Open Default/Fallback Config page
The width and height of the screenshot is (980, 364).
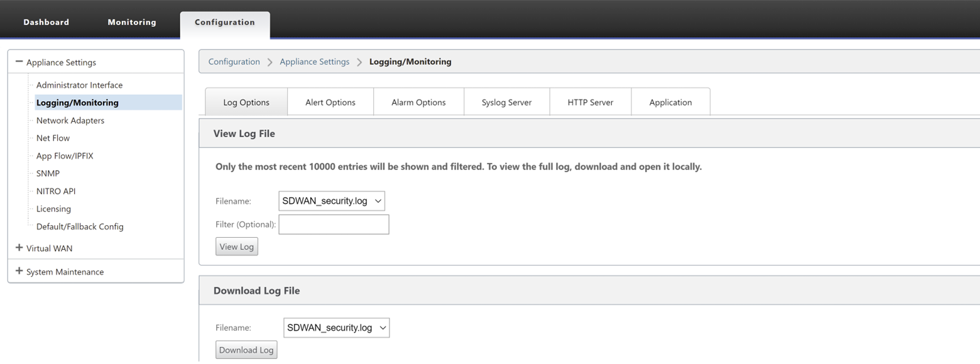(80, 227)
